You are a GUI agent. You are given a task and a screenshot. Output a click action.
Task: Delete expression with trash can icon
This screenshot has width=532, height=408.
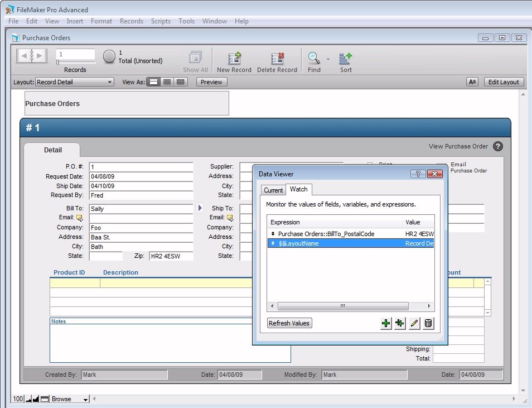coord(428,323)
